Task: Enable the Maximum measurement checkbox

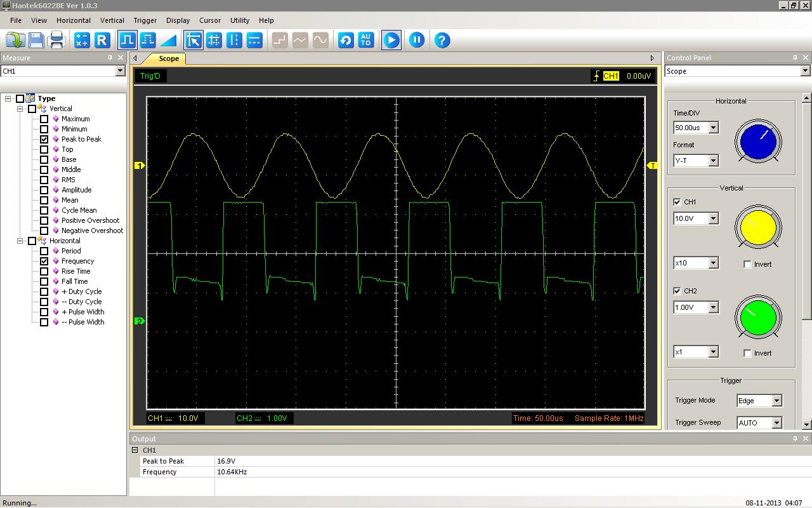Action: [44, 119]
